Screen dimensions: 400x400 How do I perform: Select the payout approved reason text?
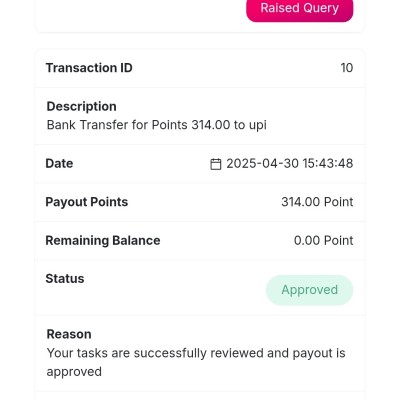tap(196, 362)
